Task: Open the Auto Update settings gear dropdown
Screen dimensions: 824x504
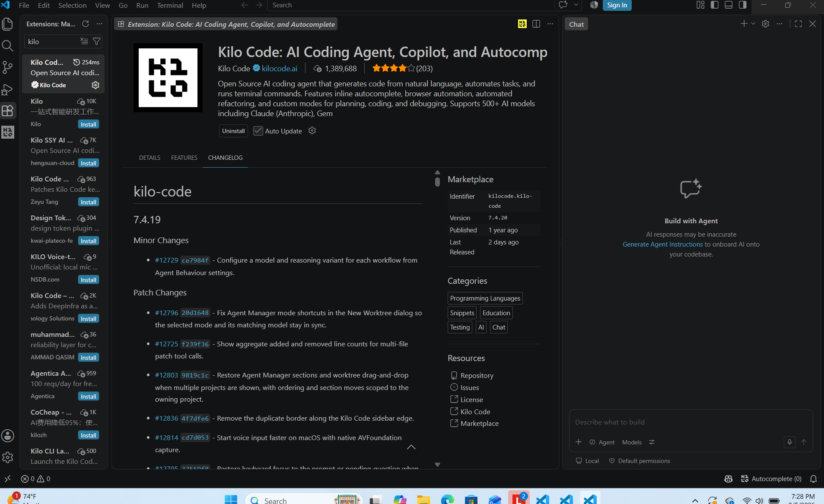Action: (x=312, y=131)
